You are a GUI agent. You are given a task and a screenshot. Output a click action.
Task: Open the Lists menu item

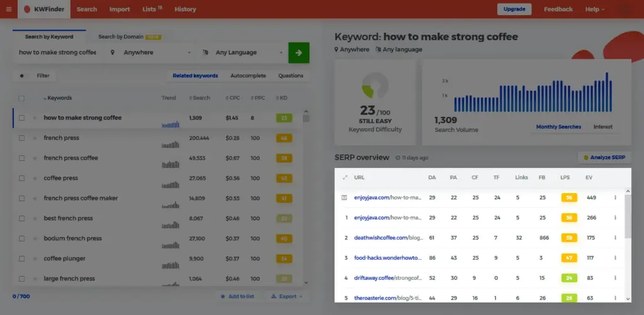click(152, 9)
